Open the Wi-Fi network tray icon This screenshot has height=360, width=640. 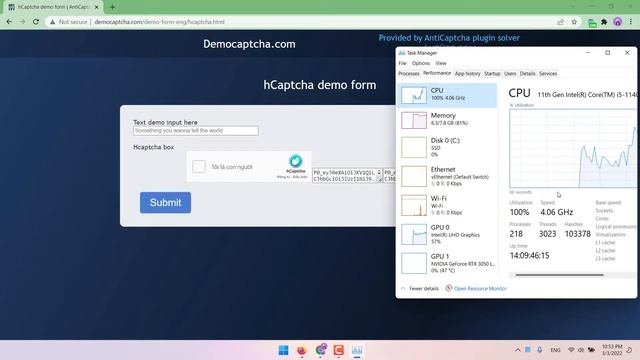pos(571,350)
